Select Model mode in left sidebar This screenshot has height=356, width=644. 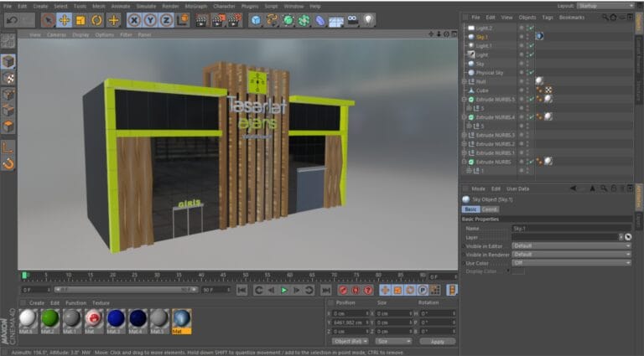pos(8,61)
